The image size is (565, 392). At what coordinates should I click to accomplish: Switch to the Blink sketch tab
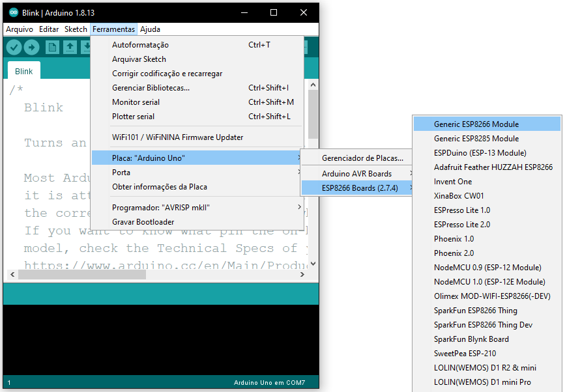pyautogui.click(x=23, y=71)
